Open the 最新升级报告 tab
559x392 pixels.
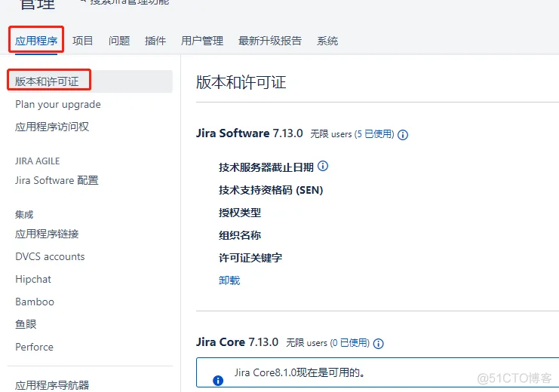(x=270, y=41)
